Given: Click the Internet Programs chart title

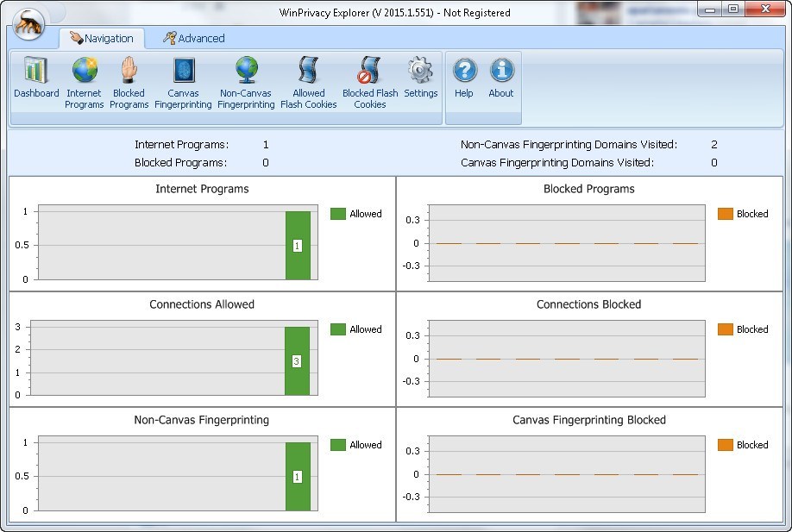Looking at the screenshot, I should pyautogui.click(x=202, y=189).
